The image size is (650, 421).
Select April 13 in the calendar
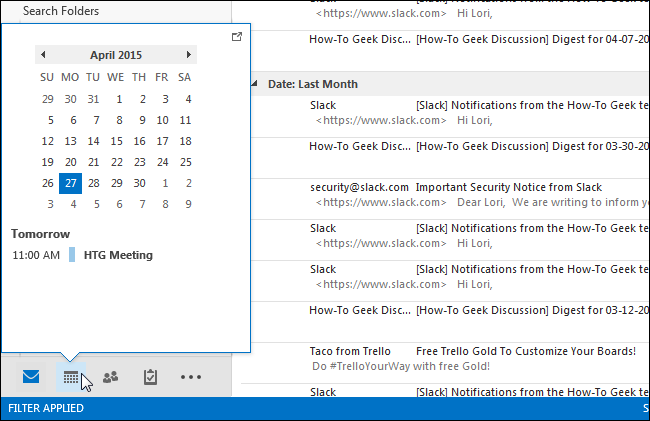click(x=70, y=141)
